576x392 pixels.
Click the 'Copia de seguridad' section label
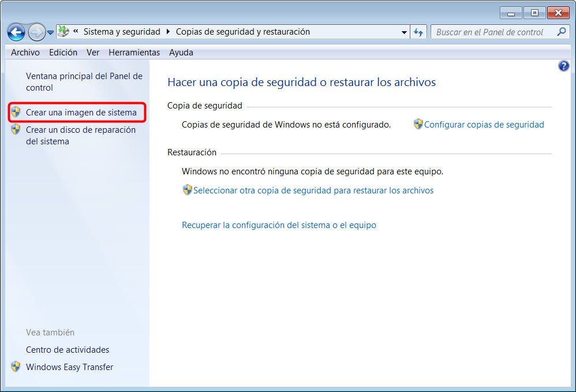pyautogui.click(x=205, y=106)
